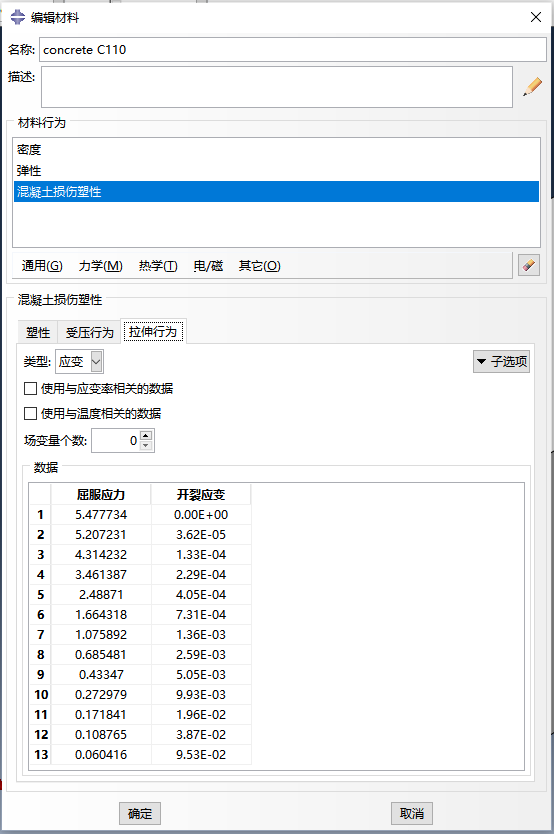
Task: Click cell 2.29E-04
Action: click(x=201, y=574)
